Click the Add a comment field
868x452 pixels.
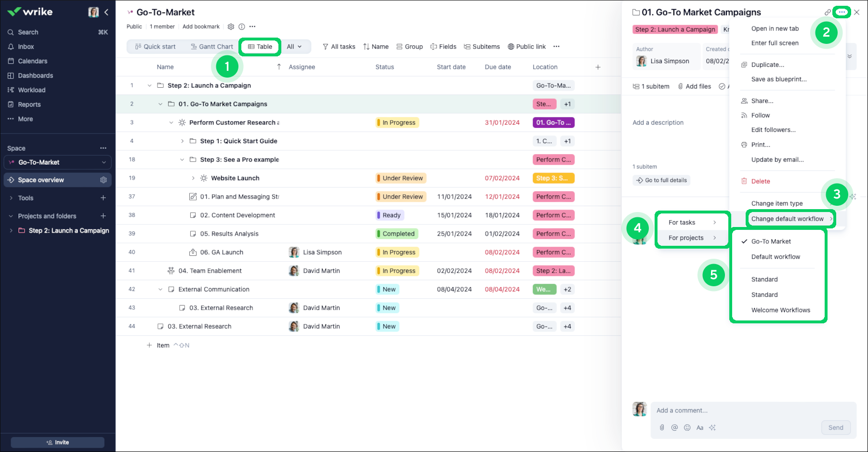click(x=751, y=411)
